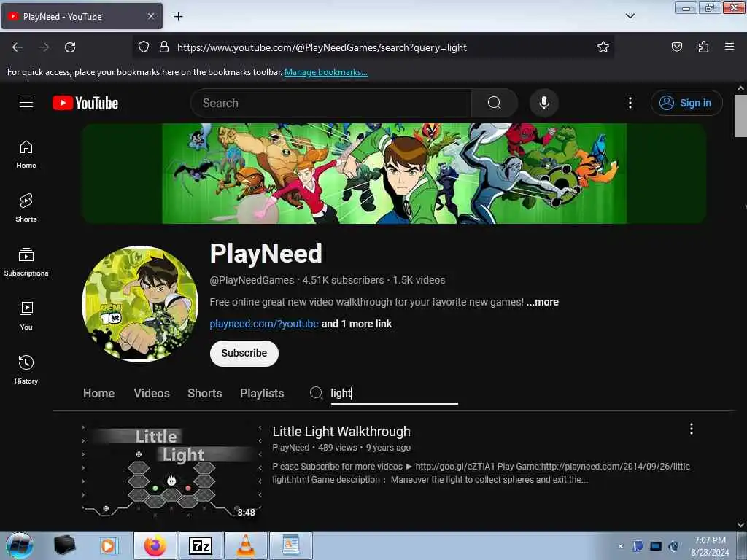This screenshot has width=747, height=560.
Task: Go forward in browser
Action: 44,47
